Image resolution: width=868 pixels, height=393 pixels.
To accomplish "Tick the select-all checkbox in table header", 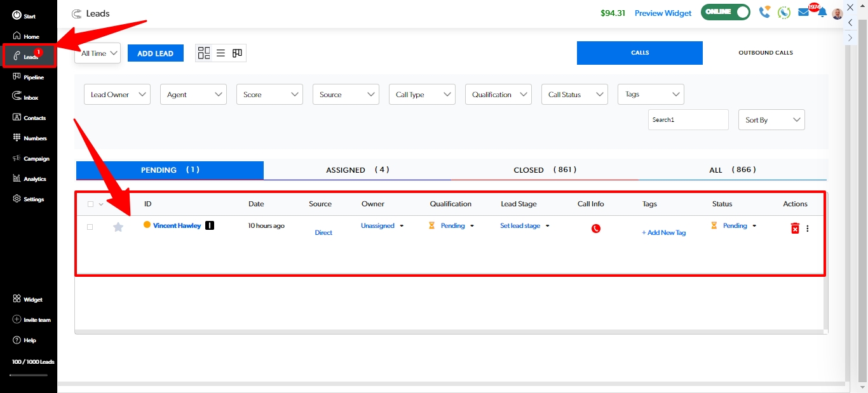I will tap(90, 204).
